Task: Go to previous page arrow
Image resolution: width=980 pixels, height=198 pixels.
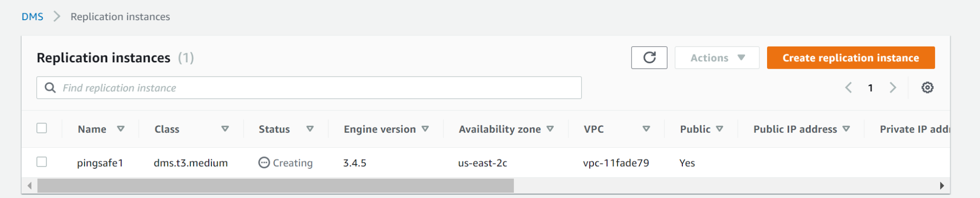Action: pyautogui.click(x=848, y=88)
